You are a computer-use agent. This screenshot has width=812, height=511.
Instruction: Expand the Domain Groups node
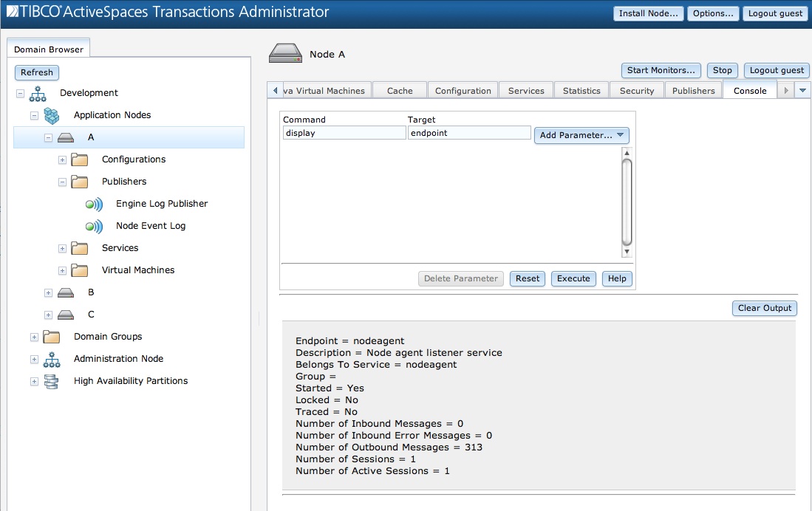tap(34, 337)
